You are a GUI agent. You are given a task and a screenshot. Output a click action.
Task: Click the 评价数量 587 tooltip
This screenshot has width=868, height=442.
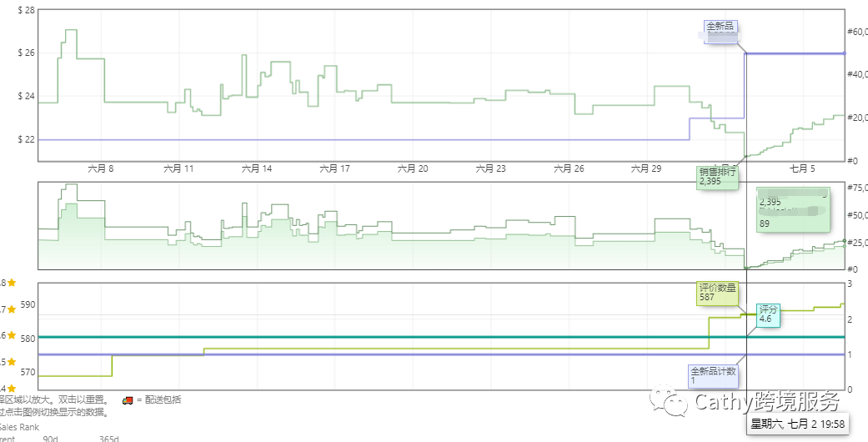point(717,293)
